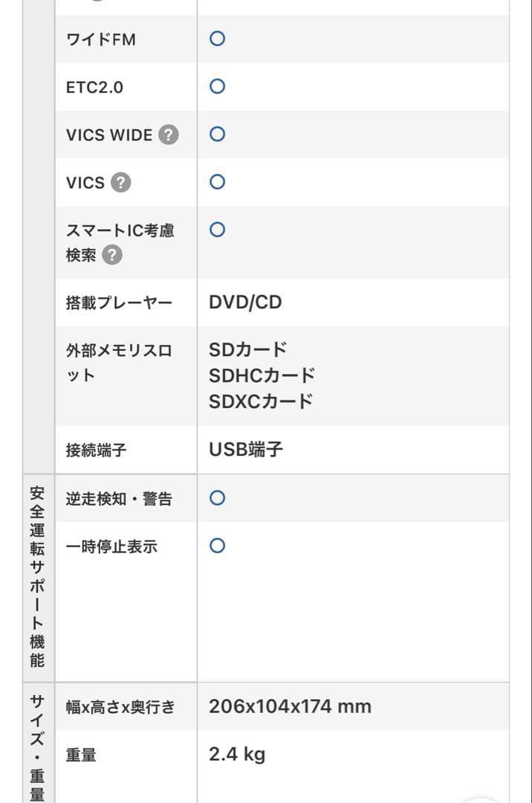Open the VICS WIDE help icon
The image size is (532, 803).
(x=168, y=135)
